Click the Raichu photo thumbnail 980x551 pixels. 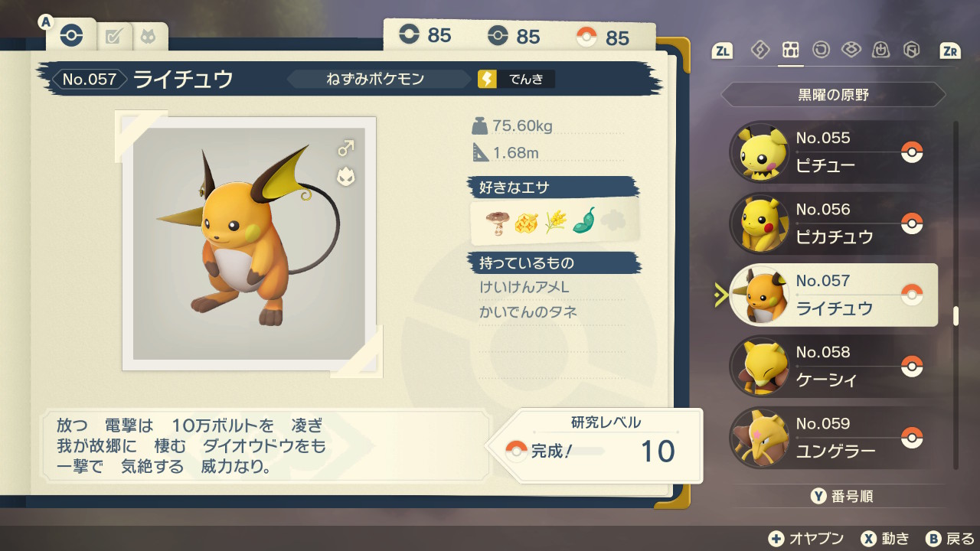[x=250, y=243]
